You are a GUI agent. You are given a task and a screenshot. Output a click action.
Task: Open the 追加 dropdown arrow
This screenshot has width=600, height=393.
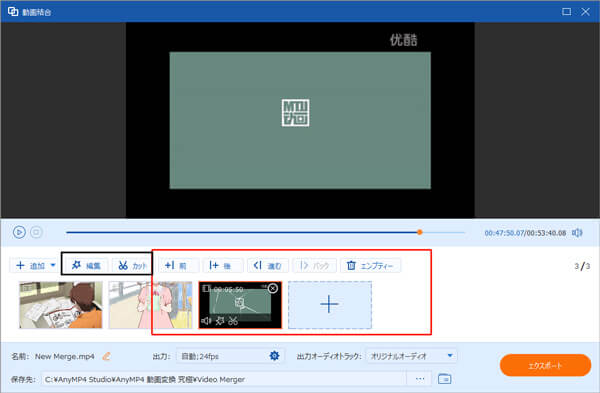tap(53, 265)
